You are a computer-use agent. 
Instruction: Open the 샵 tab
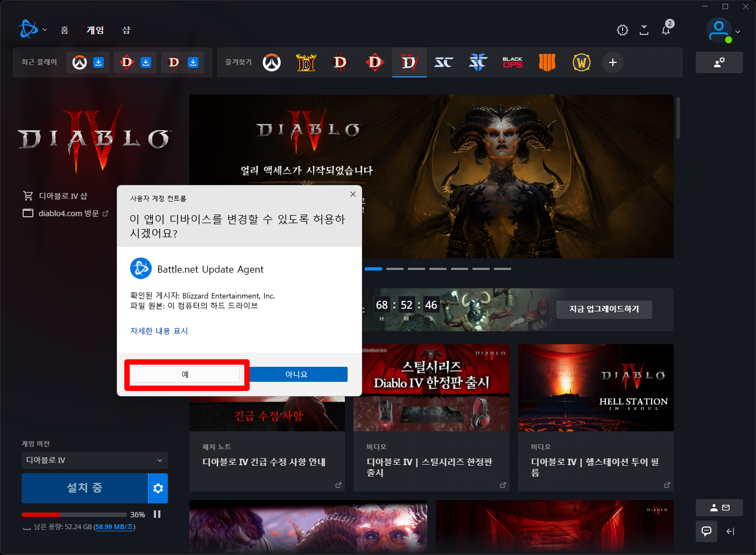pos(126,30)
